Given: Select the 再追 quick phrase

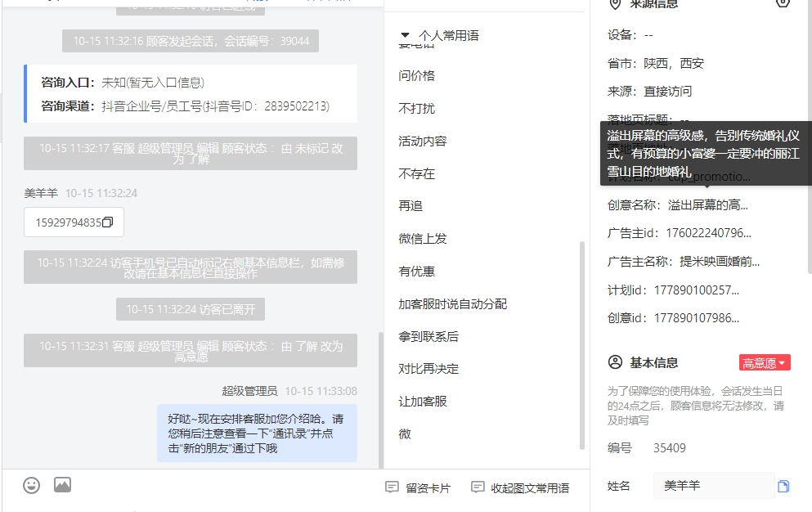Looking at the screenshot, I should (x=410, y=206).
